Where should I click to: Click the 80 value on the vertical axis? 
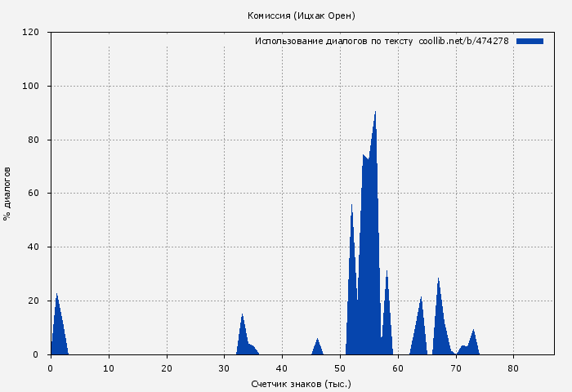pyautogui.click(x=34, y=140)
